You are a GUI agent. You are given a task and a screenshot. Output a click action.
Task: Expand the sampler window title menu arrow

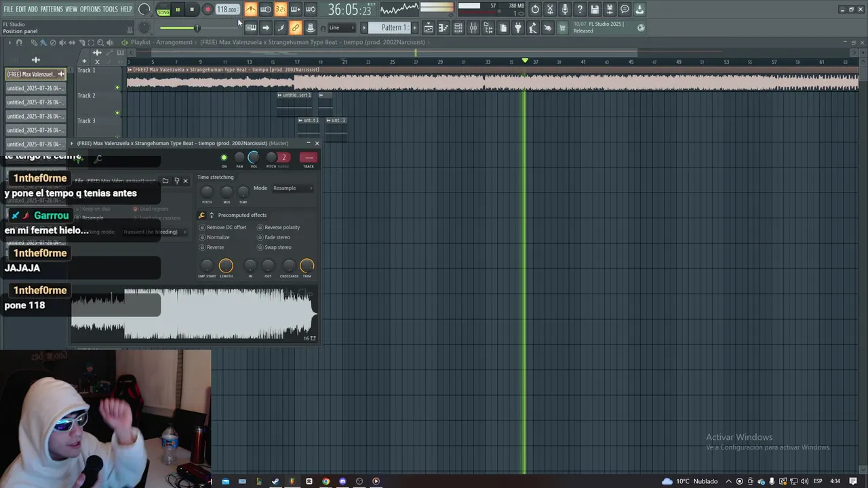click(72, 144)
